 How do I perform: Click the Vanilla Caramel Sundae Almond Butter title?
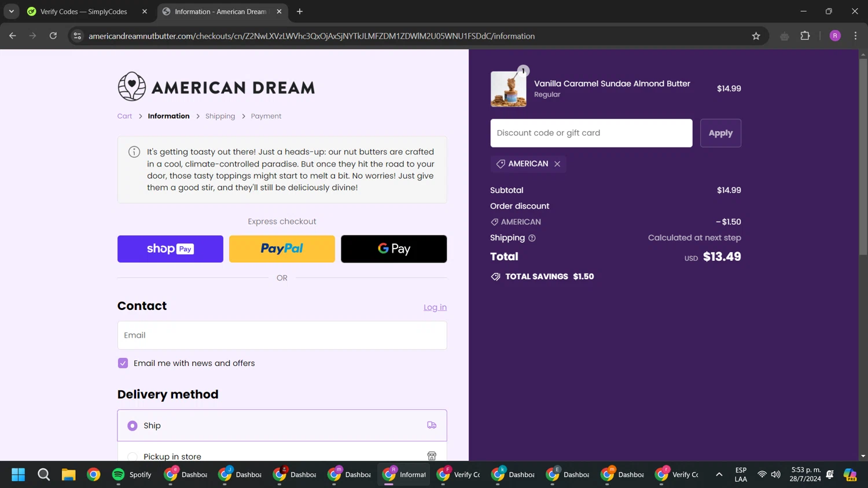point(612,84)
